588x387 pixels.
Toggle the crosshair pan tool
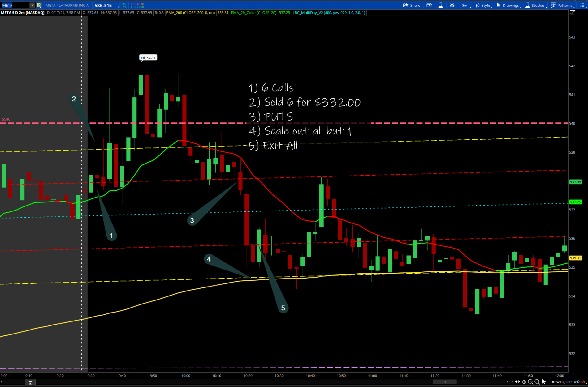tap(524, 382)
